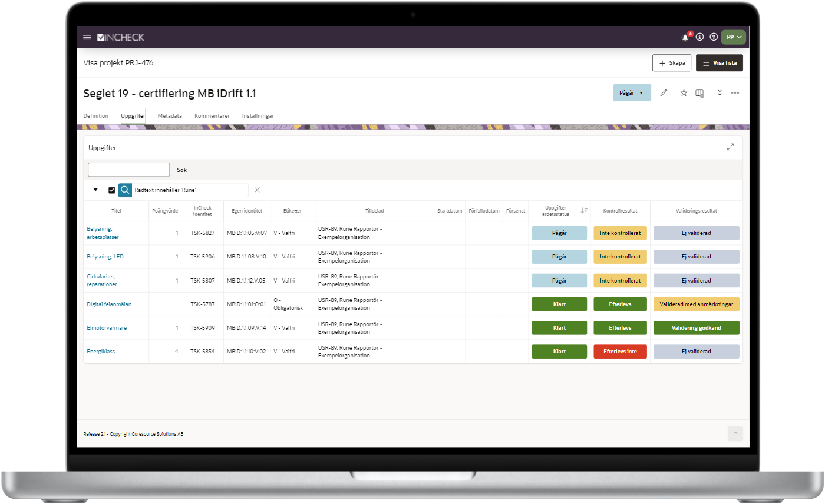Click the Skapa button
This screenshot has width=825, height=504.
tap(672, 62)
